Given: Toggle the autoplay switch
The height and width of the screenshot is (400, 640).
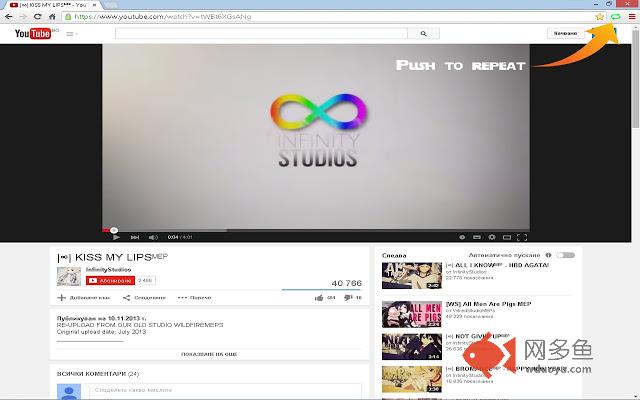Looking at the screenshot, I should click(x=566, y=255).
